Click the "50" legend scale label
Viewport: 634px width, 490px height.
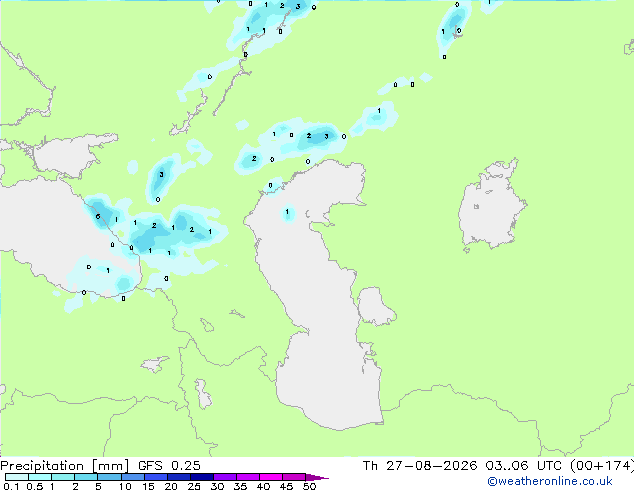309,486
